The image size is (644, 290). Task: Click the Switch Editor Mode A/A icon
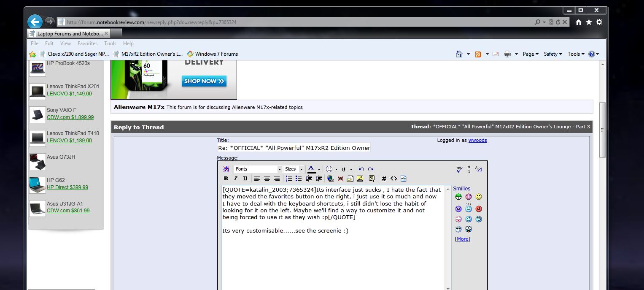[x=479, y=169]
